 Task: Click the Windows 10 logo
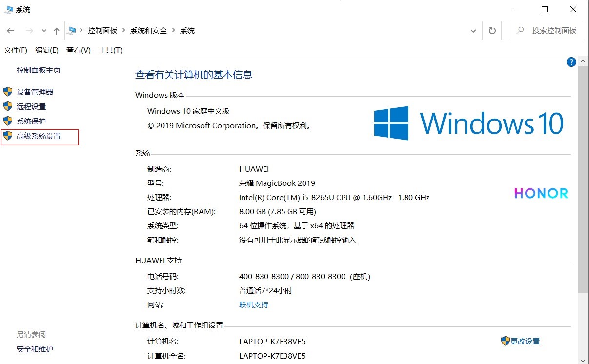(x=468, y=123)
